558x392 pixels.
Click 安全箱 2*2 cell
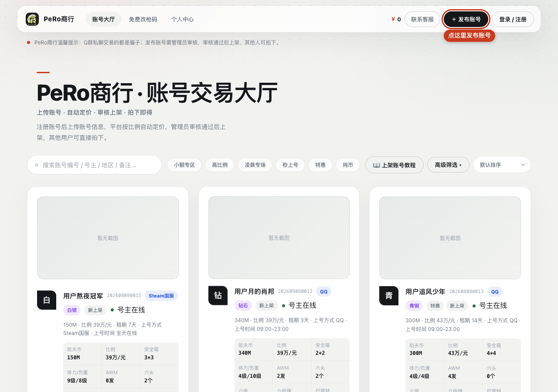click(330, 349)
